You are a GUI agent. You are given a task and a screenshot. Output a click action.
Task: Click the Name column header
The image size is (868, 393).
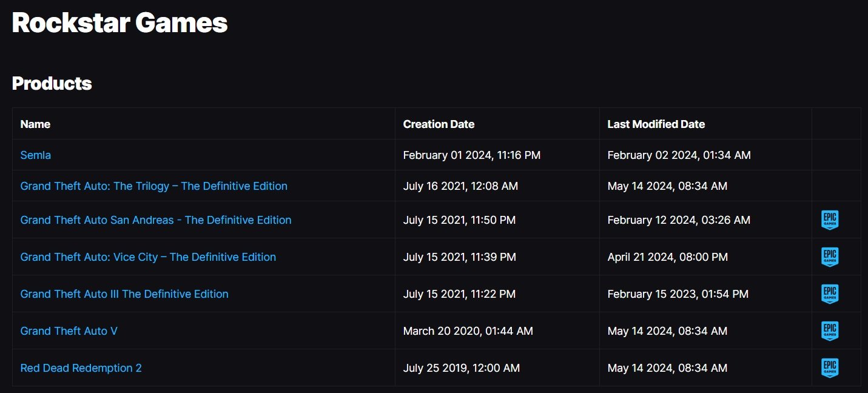(35, 124)
